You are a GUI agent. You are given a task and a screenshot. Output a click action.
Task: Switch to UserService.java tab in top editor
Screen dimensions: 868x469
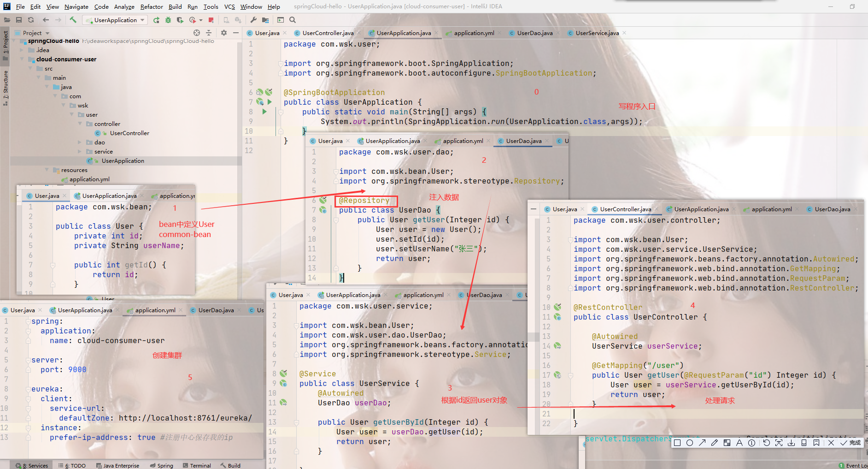pyautogui.click(x=597, y=33)
